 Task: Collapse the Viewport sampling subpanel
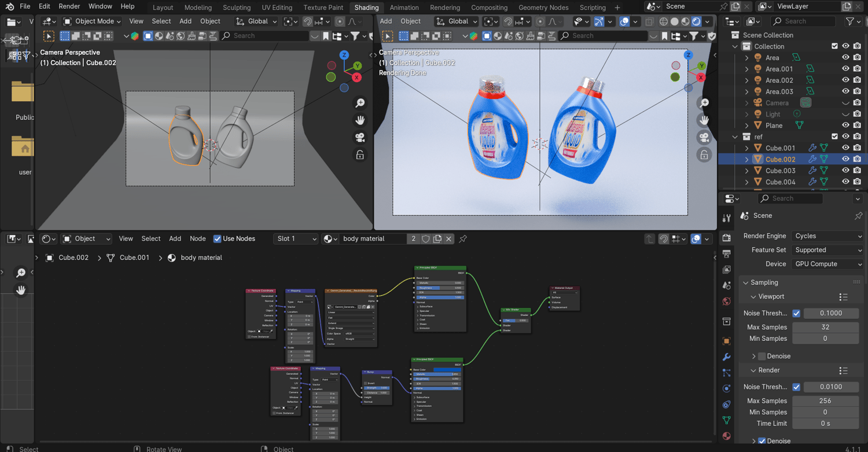click(753, 297)
